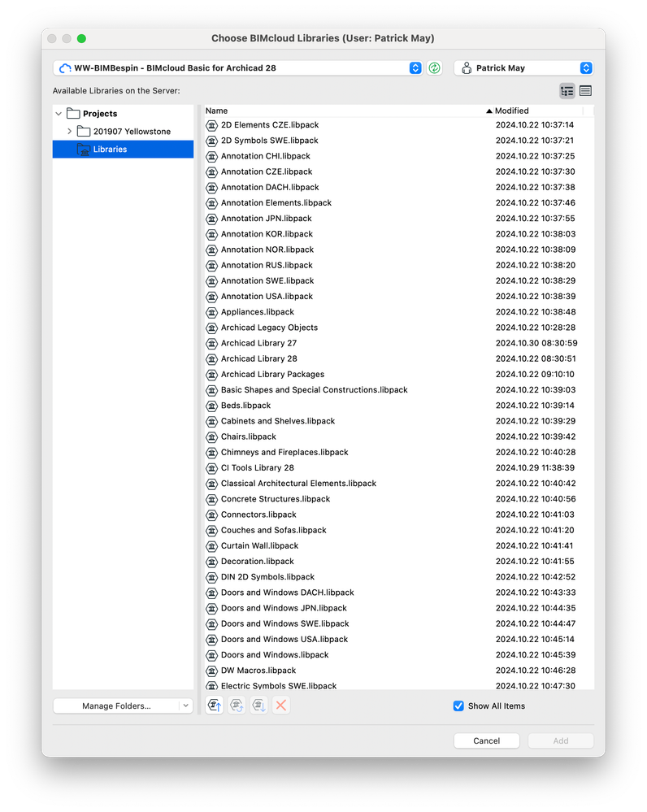Select Annotation KOR.libpack row
Viewport: 647px width, 812px height.
(x=399, y=234)
